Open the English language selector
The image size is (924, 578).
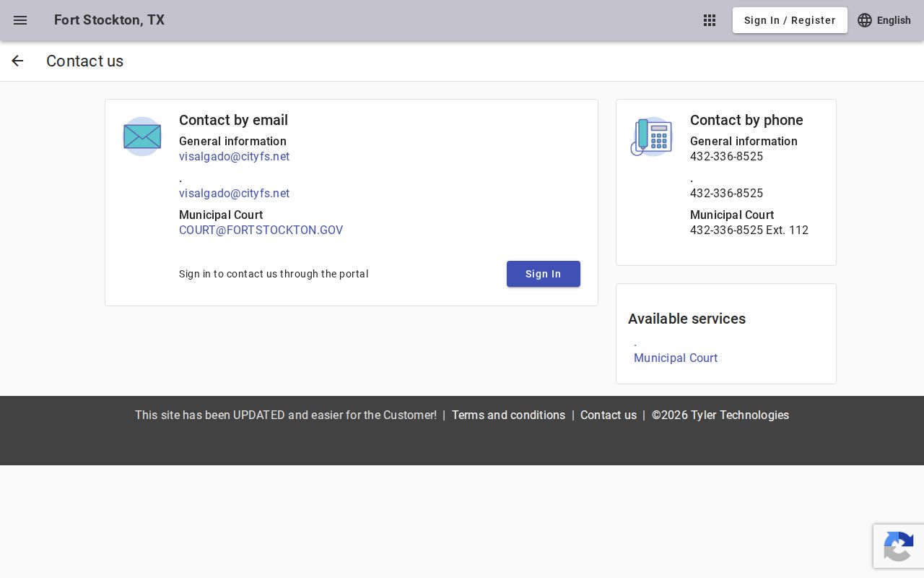click(884, 20)
